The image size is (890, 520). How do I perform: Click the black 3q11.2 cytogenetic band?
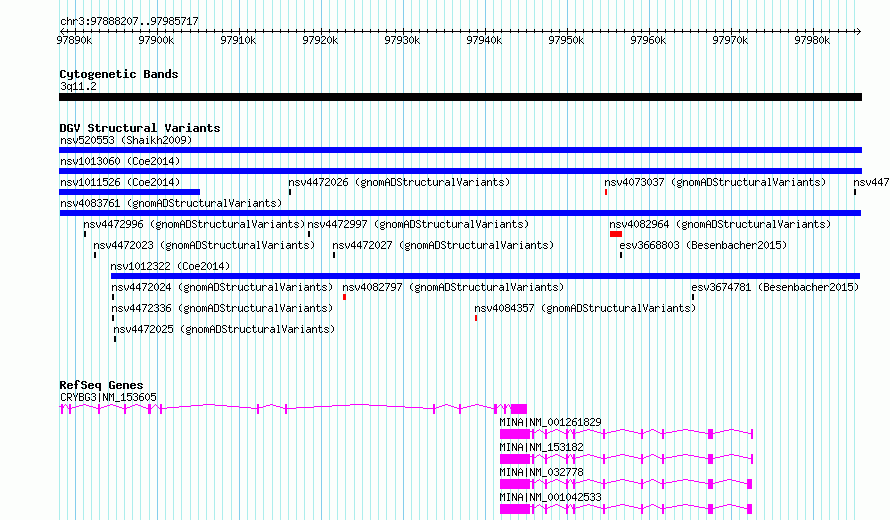point(460,97)
